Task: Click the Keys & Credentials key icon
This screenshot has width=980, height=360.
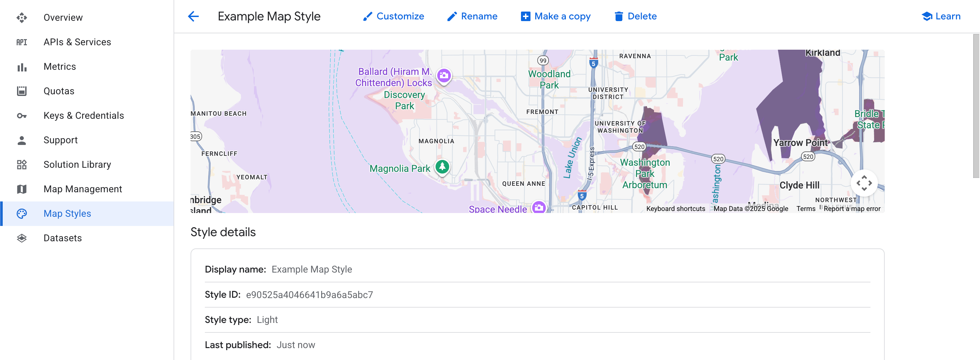Action: click(22, 115)
